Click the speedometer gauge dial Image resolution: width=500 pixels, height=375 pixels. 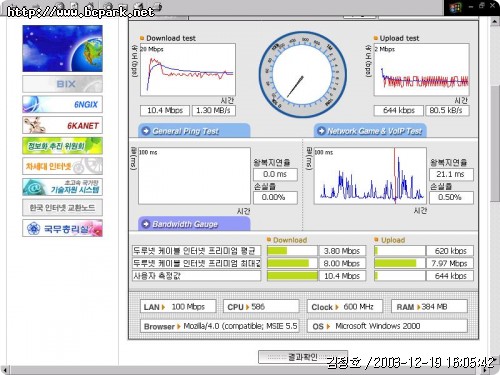pyautogui.click(x=302, y=75)
